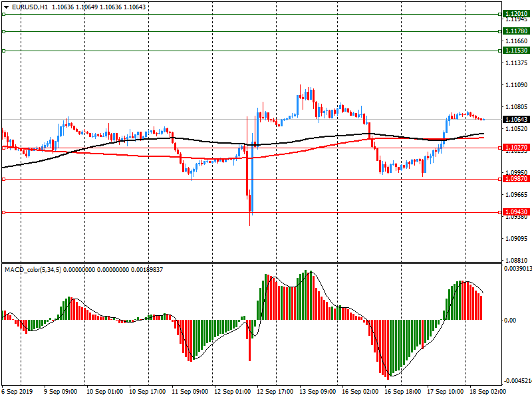The height and width of the screenshot is (399, 532).
Task: Click the EURUSD,H1 symbol title
Action: pos(29,7)
